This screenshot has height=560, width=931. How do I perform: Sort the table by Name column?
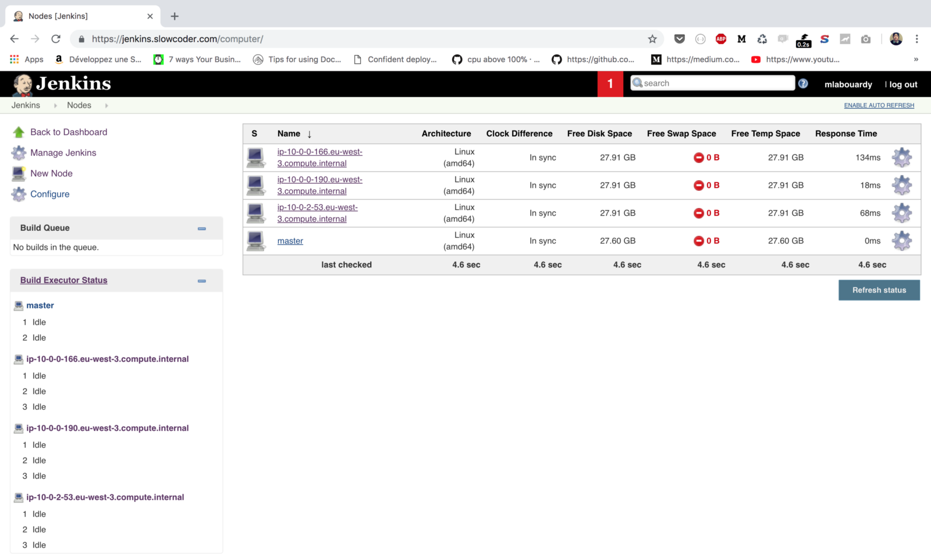tap(289, 134)
